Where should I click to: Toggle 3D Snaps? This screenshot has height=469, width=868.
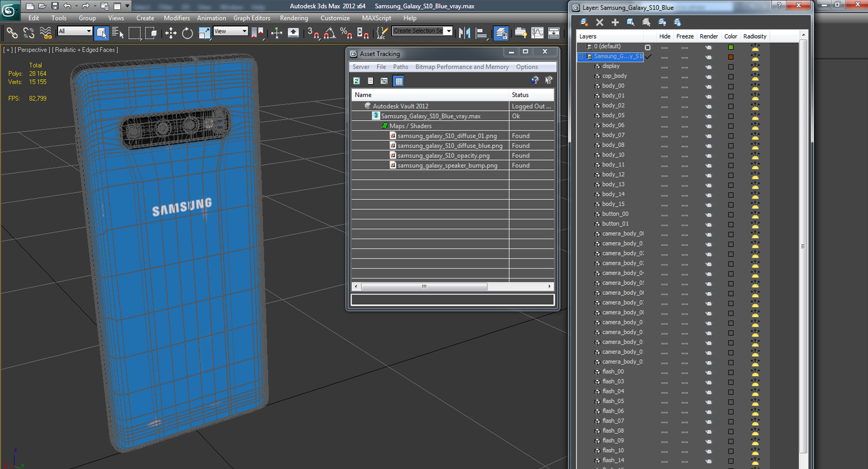pyautogui.click(x=313, y=33)
